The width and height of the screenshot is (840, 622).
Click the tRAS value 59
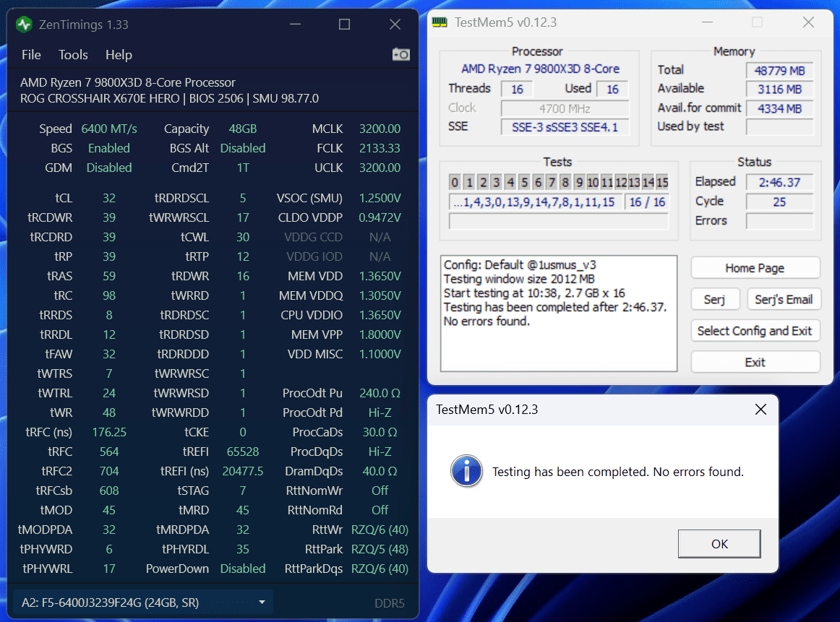109,276
